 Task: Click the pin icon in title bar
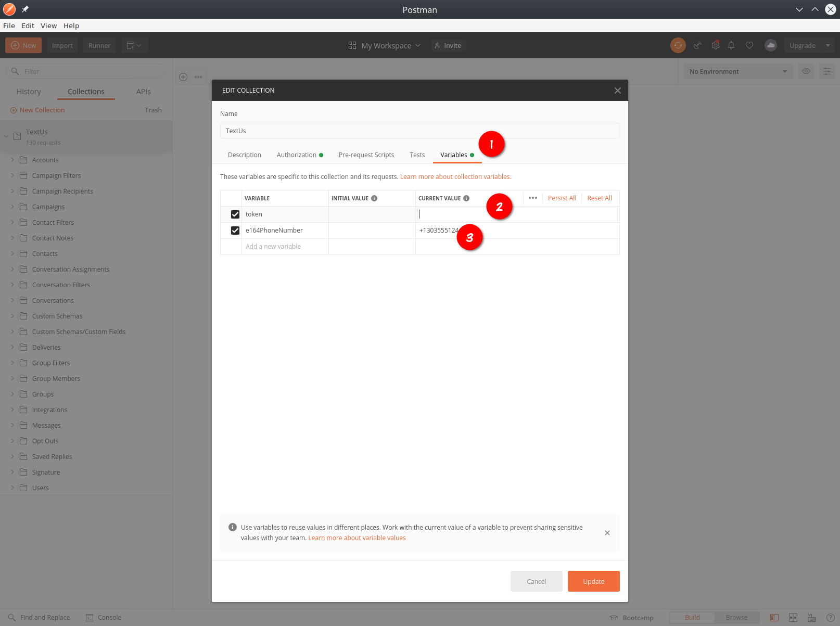[x=25, y=9]
